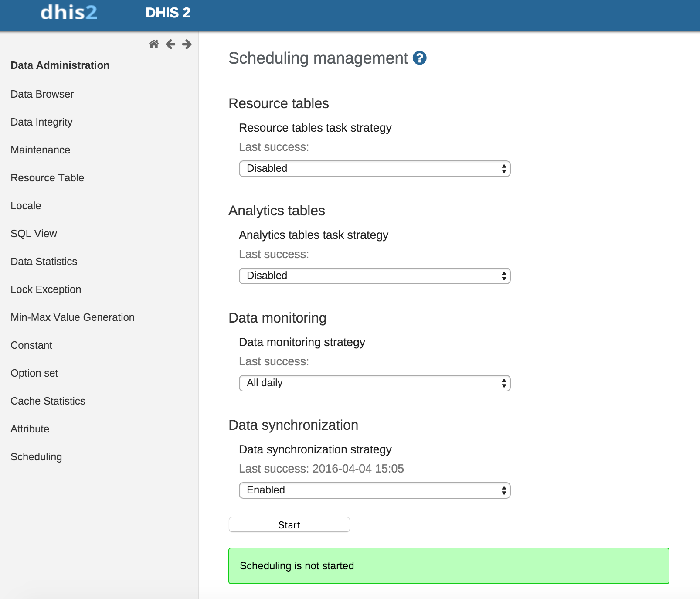Go to Data Integrity page
Viewport: 700px width, 599px height.
point(42,122)
